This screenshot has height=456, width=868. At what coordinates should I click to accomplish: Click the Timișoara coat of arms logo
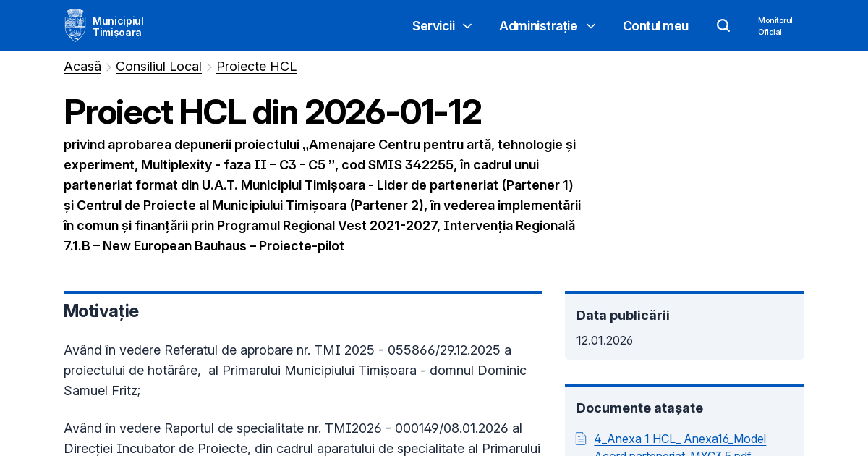coord(75,25)
